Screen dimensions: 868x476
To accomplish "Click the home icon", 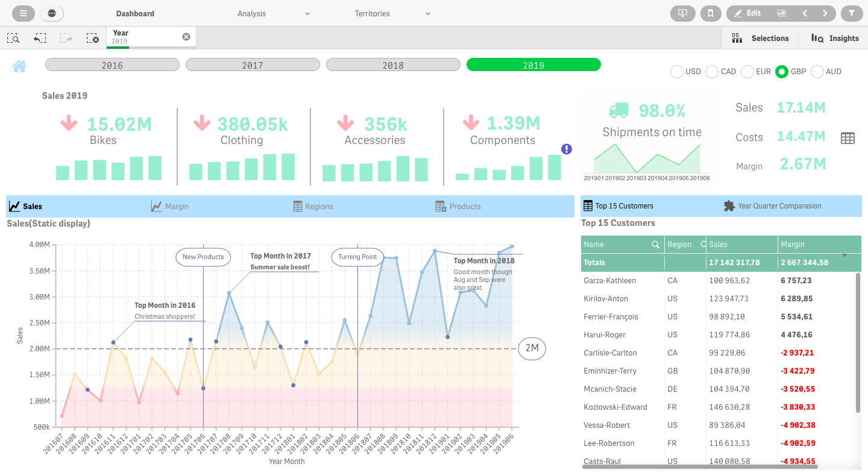I will point(19,66).
